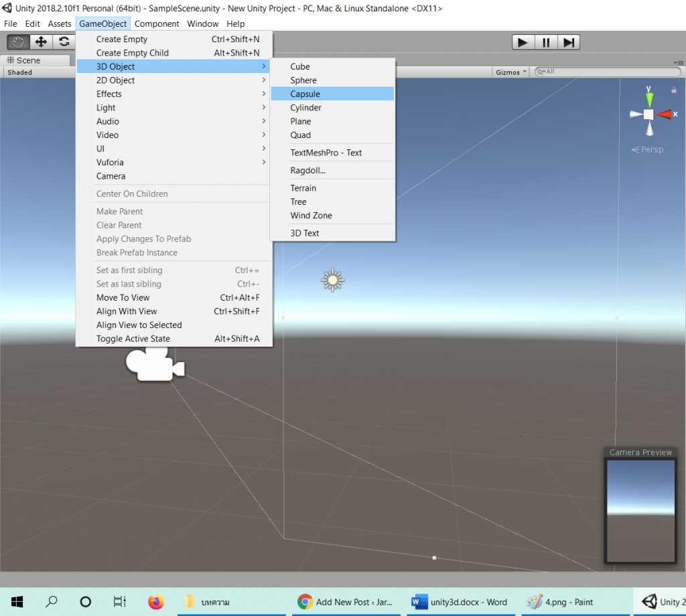This screenshot has height=616, width=686.
Task: Choose Create Empty Child entry
Action: [174, 53]
